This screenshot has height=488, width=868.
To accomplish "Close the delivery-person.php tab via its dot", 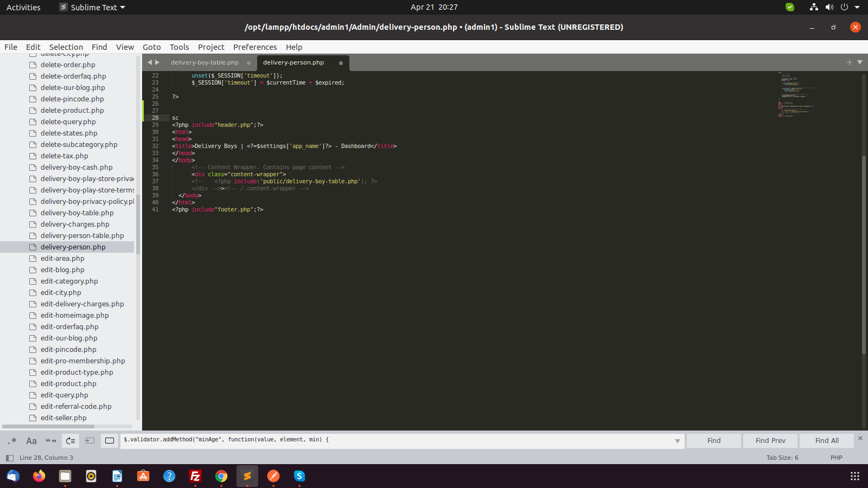I will coord(341,63).
